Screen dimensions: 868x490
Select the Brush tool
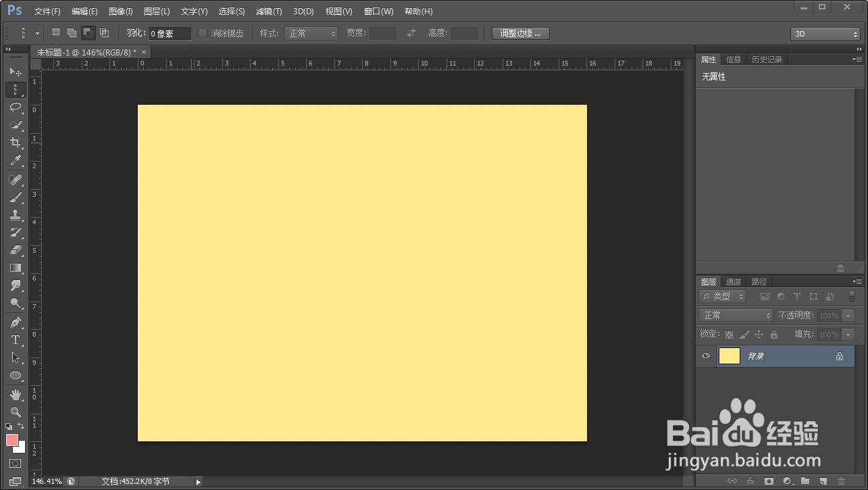(16, 197)
